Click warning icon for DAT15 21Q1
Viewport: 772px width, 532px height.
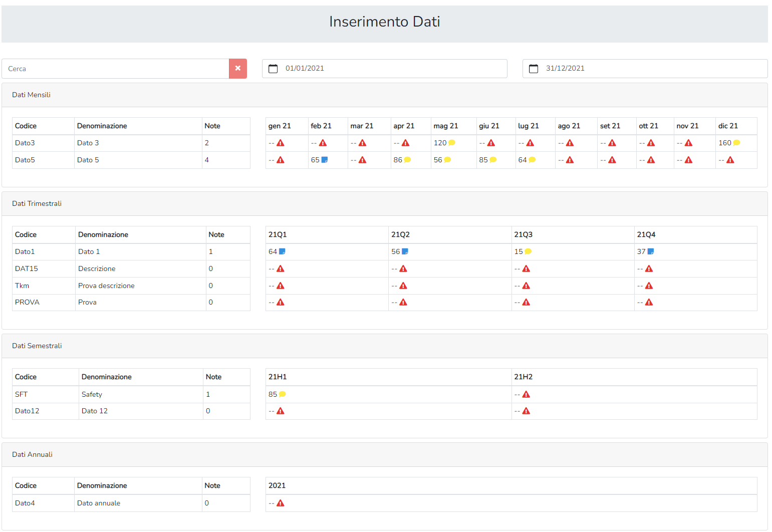pyautogui.click(x=281, y=269)
